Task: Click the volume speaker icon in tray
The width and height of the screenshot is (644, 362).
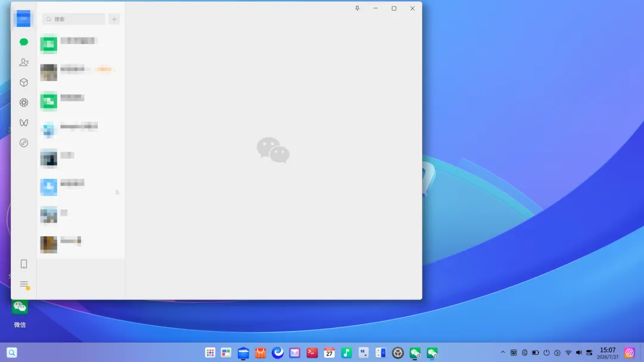Action: pyautogui.click(x=578, y=352)
